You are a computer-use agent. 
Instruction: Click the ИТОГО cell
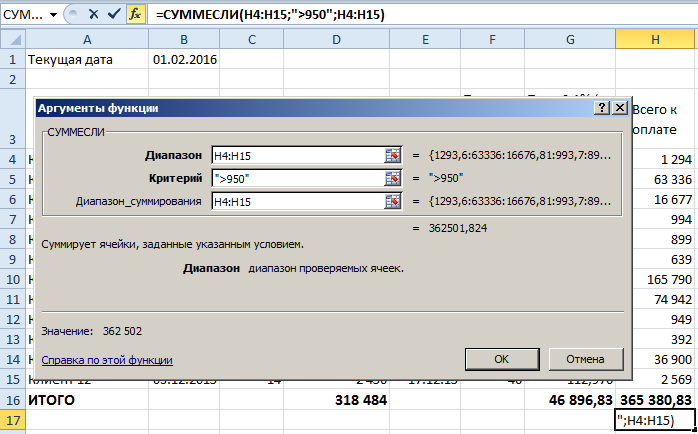tap(87, 400)
